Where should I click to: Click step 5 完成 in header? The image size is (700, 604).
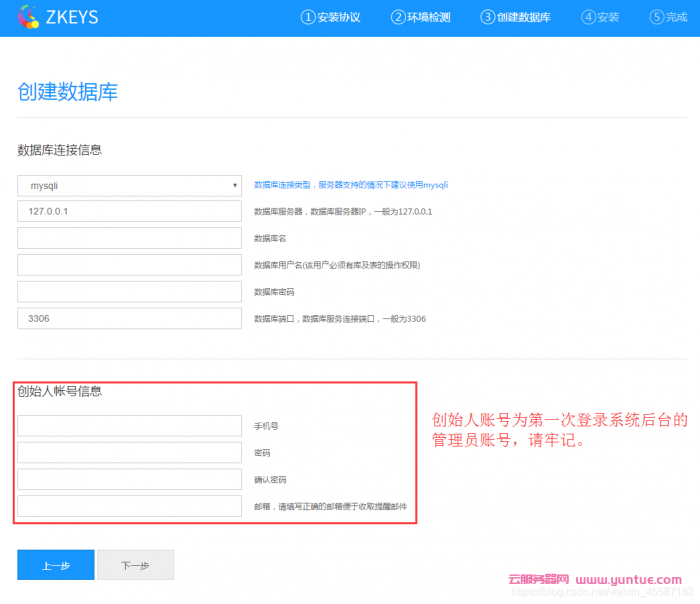[x=670, y=17]
